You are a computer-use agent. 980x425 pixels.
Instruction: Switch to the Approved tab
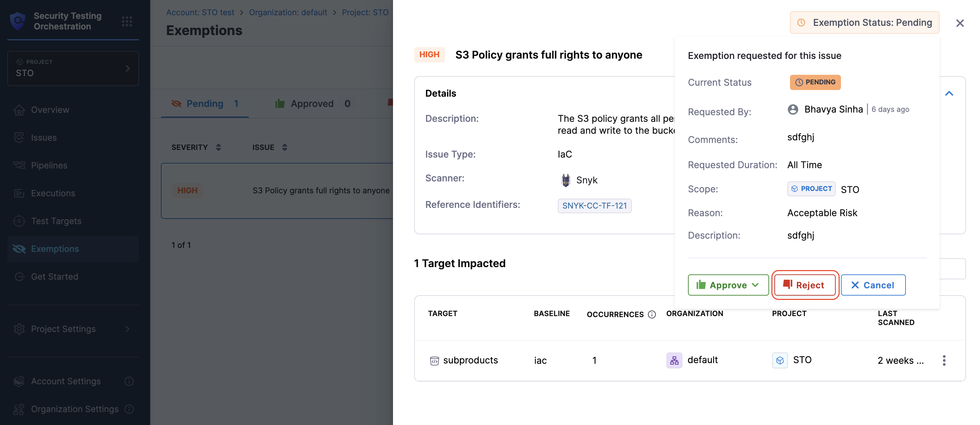(312, 104)
